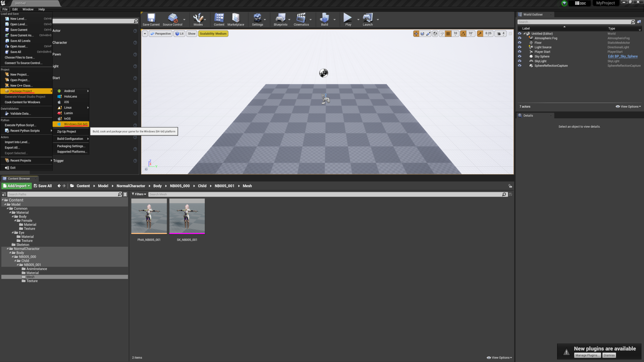Click the Search Paths input field
This screenshot has width=644, height=362.
click(62, 194)
